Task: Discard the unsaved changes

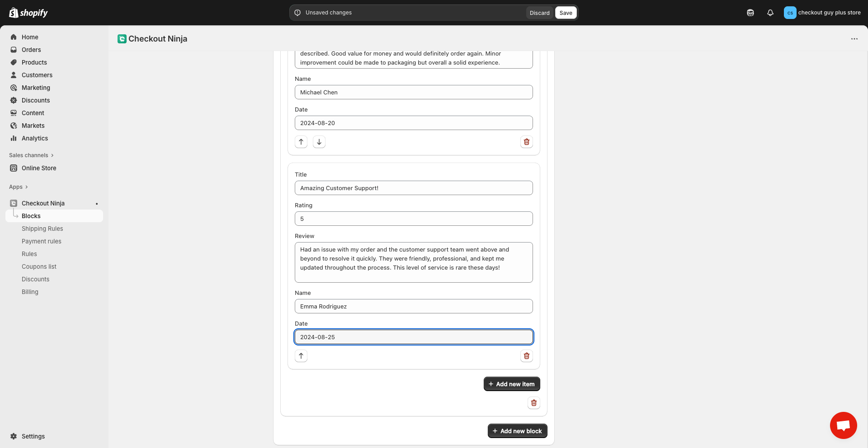Action: [539, 13]
